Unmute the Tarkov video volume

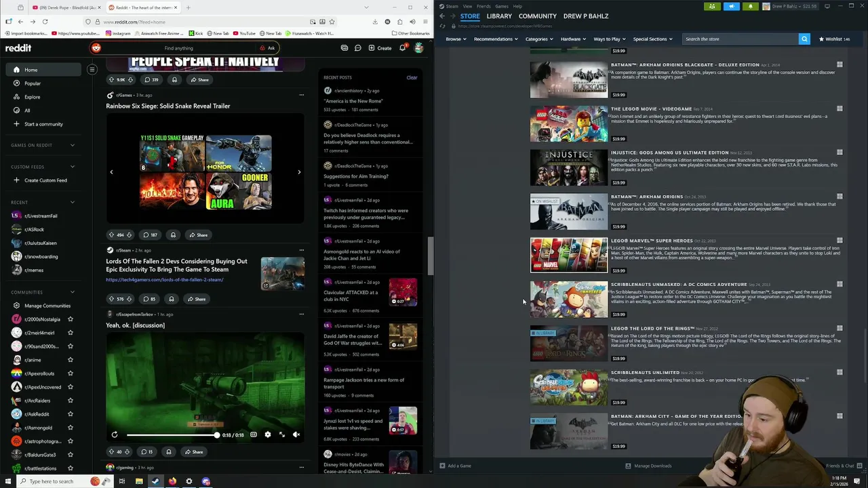(x=296, y=434)
